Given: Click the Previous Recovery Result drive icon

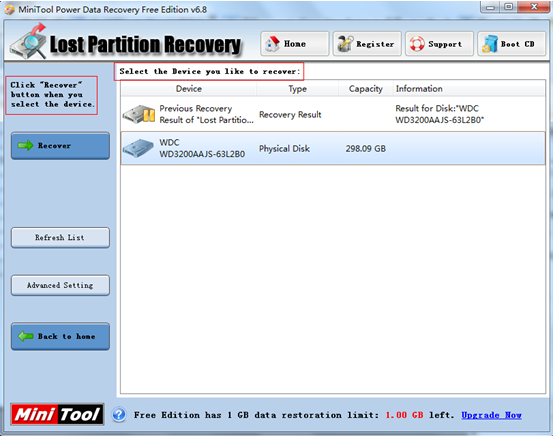Looking at the screenshot, I should [x=139, y=114].
